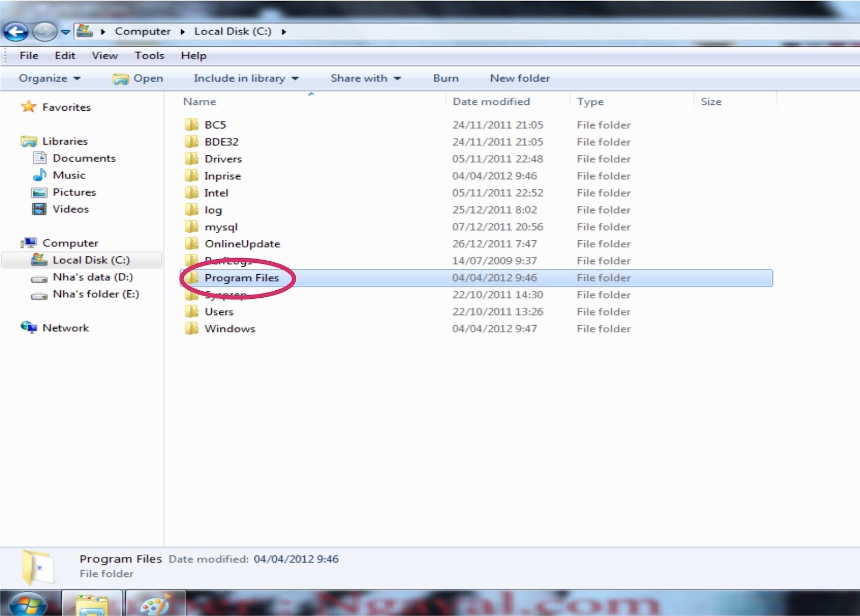Select the Users folder icon

pyautogui.click(x=191, y=311)
